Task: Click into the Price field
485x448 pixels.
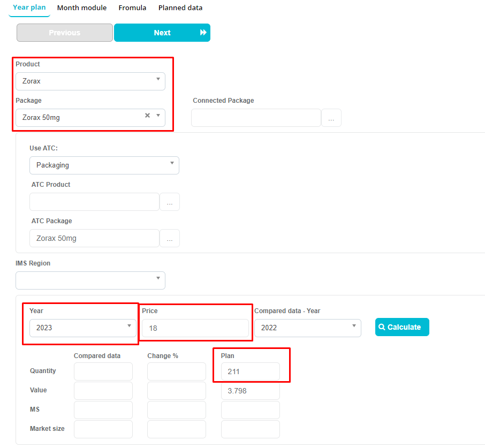Action: click(195, 328)
